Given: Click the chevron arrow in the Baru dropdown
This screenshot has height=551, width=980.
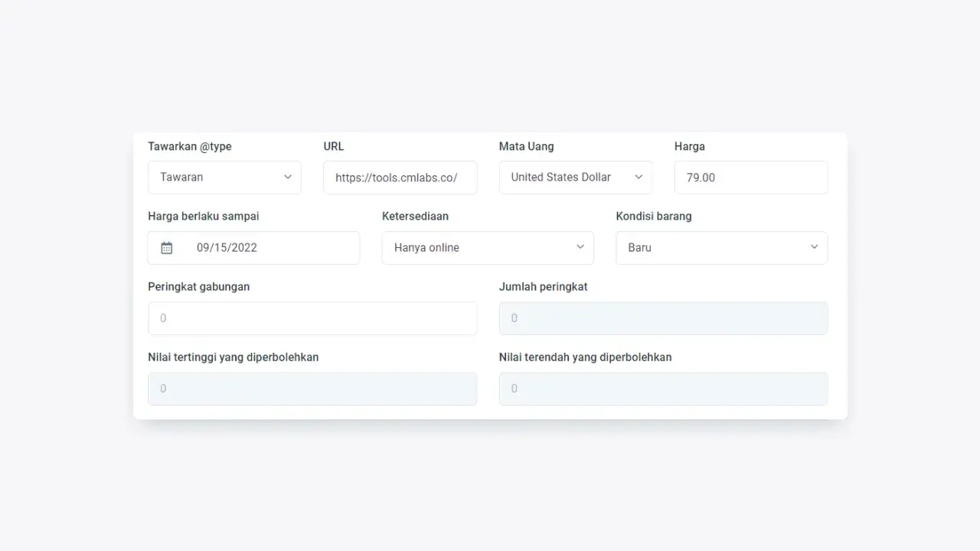Looking at the screenshot, I should pyautogui.click(x=814, y=247).
